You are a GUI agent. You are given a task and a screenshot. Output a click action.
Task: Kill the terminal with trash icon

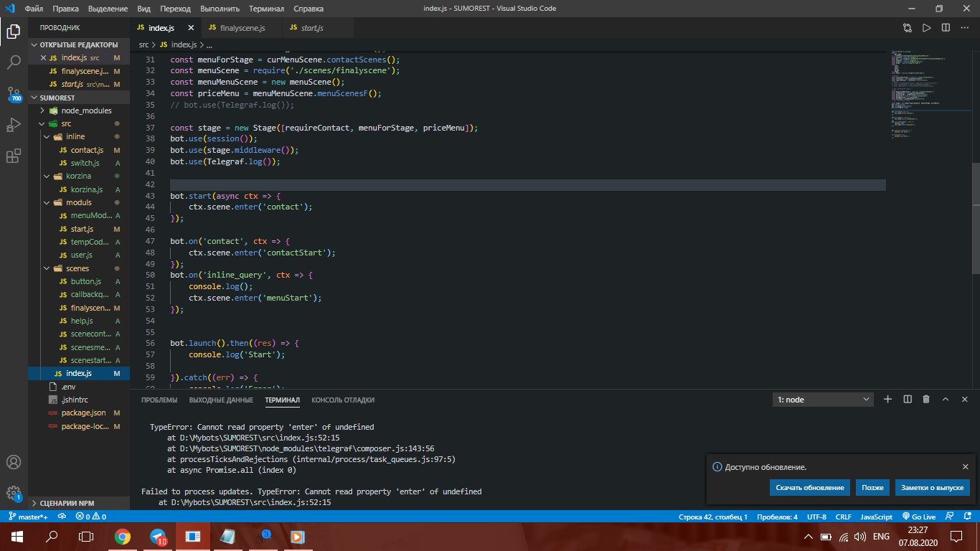coord(926,400)
